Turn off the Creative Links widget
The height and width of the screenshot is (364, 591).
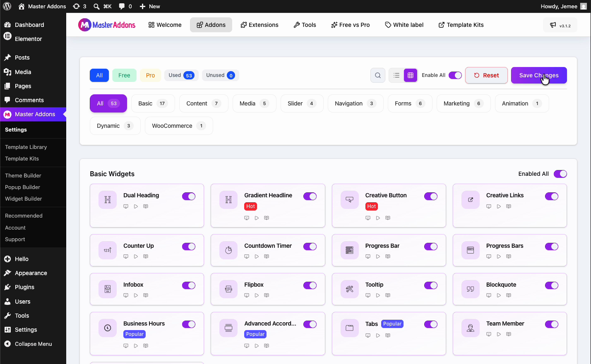point(552,196)
